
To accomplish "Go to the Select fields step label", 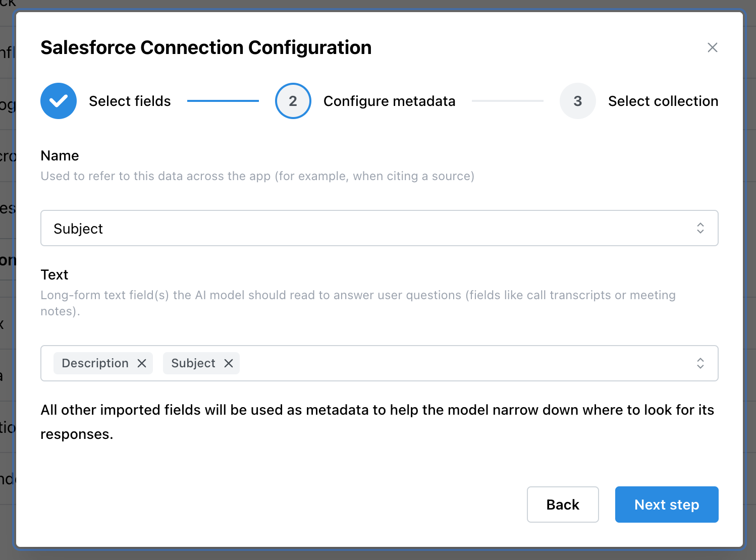I will coord(130,101).
